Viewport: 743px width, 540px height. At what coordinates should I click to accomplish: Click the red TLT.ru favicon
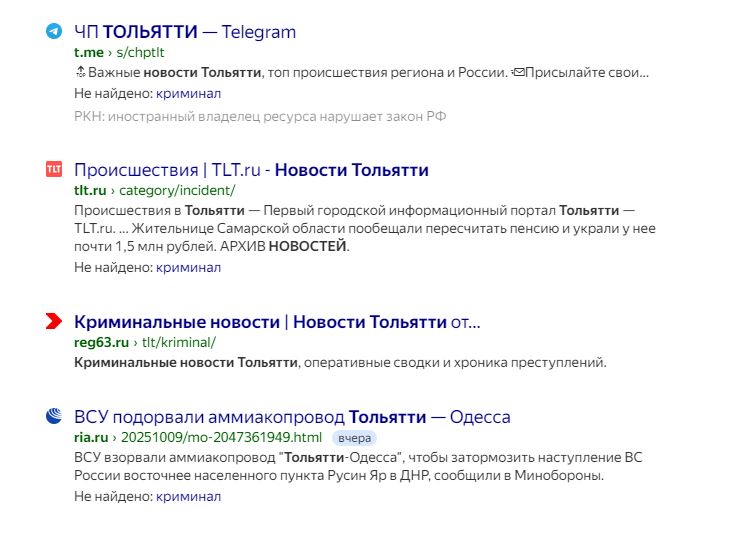[x=54, y=169]
